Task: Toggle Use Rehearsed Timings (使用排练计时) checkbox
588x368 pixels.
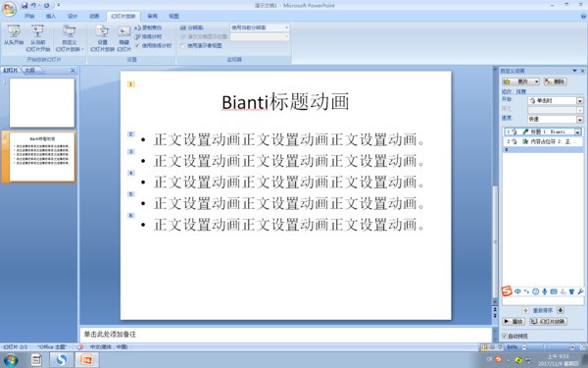Action: [x=137, y=46]
